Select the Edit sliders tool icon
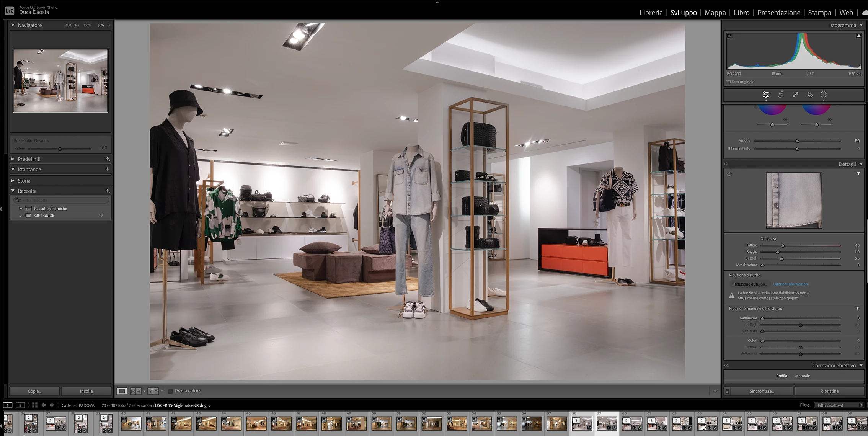 tap(766, 95)
